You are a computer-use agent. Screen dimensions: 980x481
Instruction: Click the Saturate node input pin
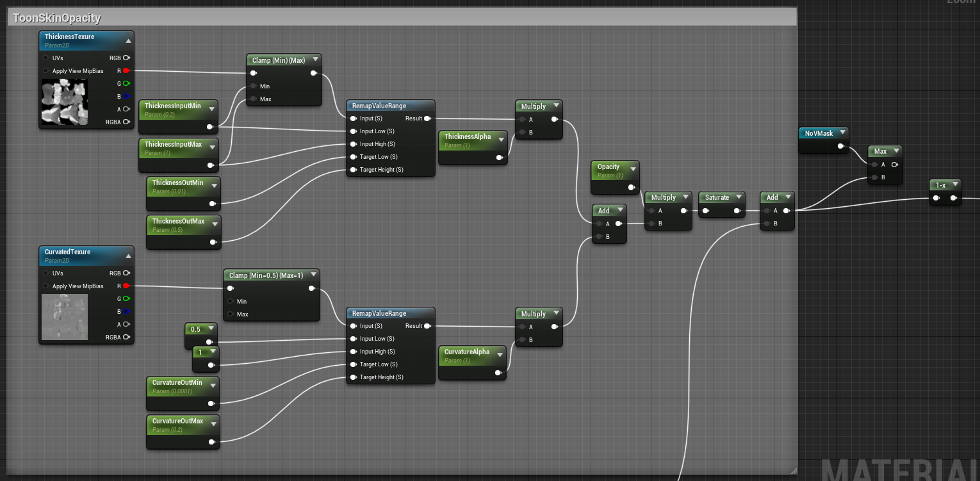703,211
